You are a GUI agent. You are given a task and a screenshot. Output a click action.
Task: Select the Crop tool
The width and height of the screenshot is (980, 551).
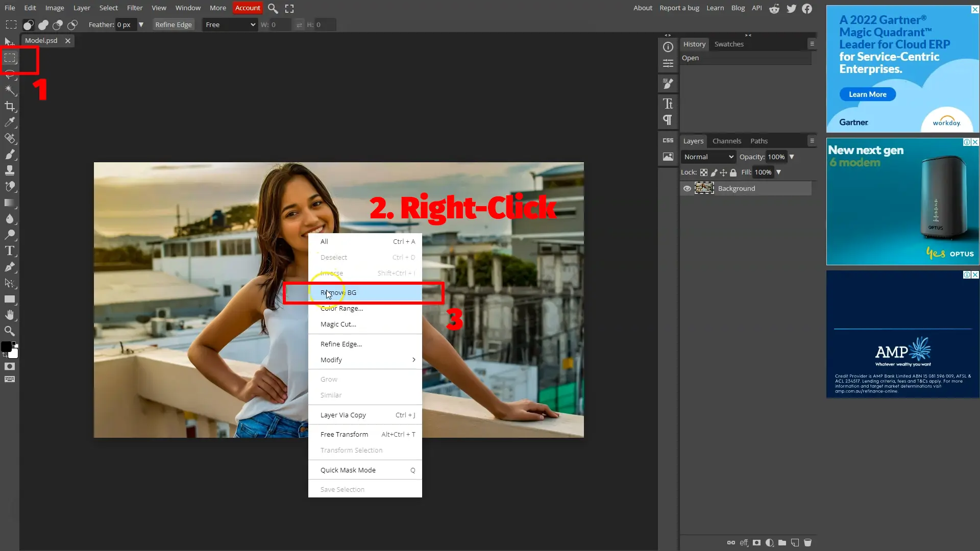tap(10, 106)
